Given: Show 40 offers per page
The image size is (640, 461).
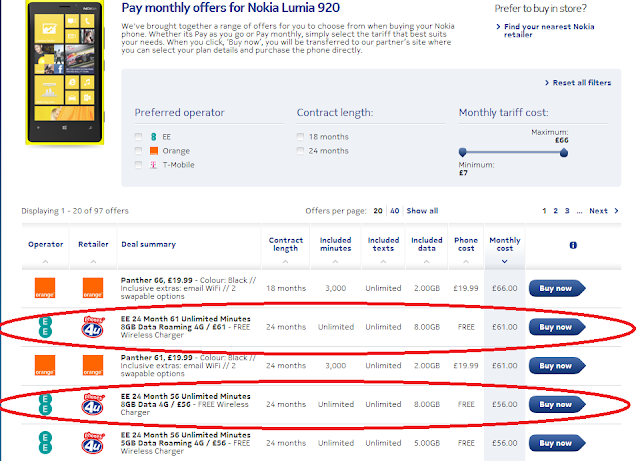Looking at the screenshot, I should [395, 211].
